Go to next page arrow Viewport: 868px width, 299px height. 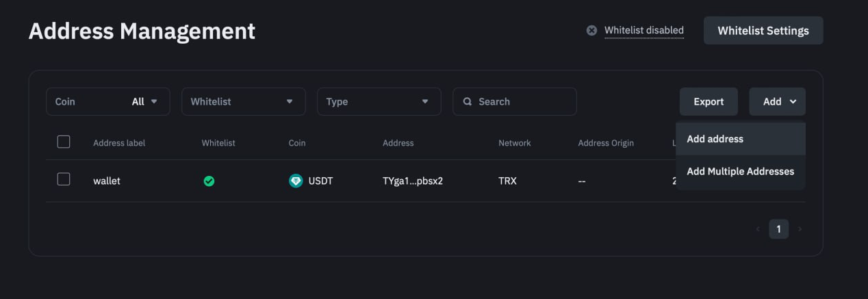(800, 229)
